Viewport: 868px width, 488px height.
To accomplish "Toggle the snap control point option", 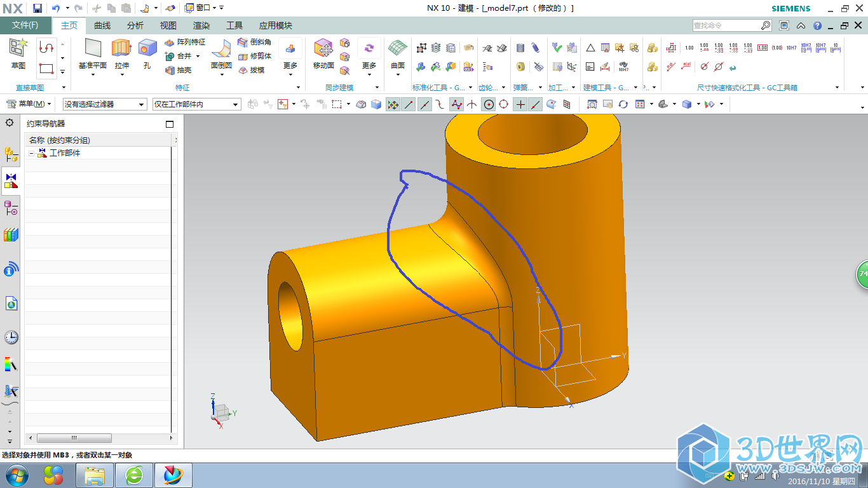I will pos(440,104).
